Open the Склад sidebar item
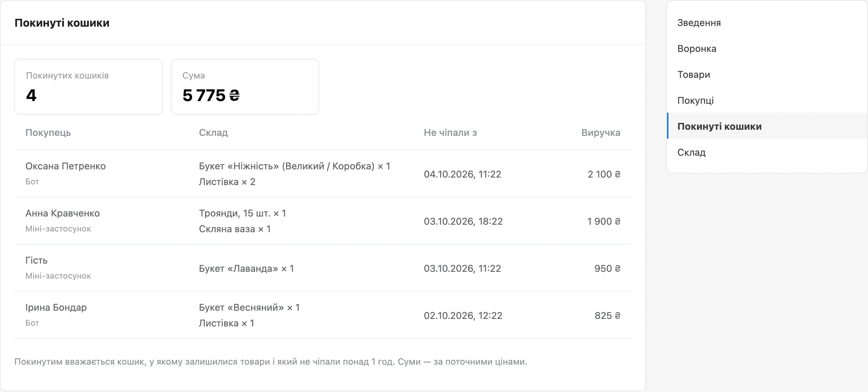 (x=767, y=152)
